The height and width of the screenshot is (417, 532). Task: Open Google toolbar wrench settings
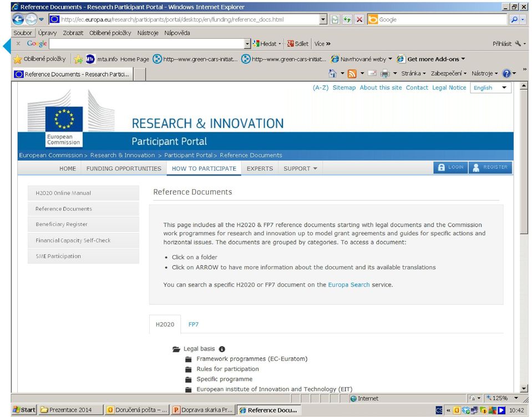click(x=518, y=43)
